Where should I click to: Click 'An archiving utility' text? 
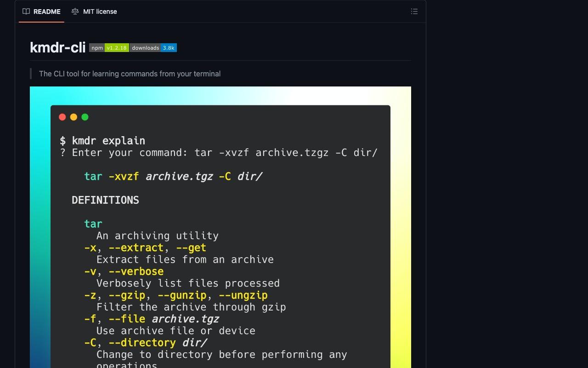[158, 236]
